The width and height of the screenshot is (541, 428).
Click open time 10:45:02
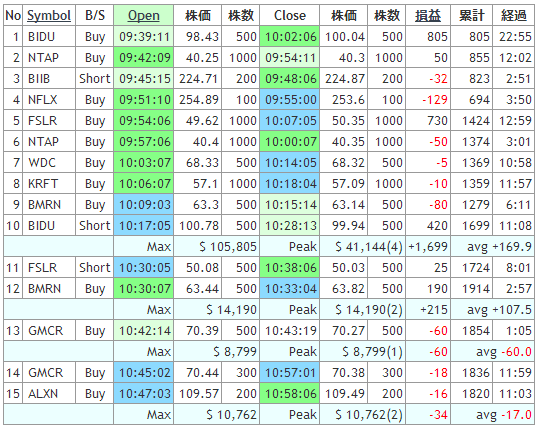[144, 373]
